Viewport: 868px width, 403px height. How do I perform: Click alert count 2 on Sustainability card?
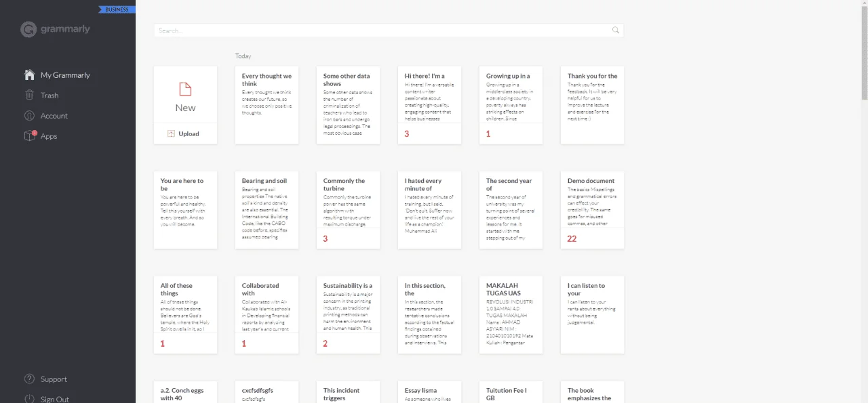point(325,343)
